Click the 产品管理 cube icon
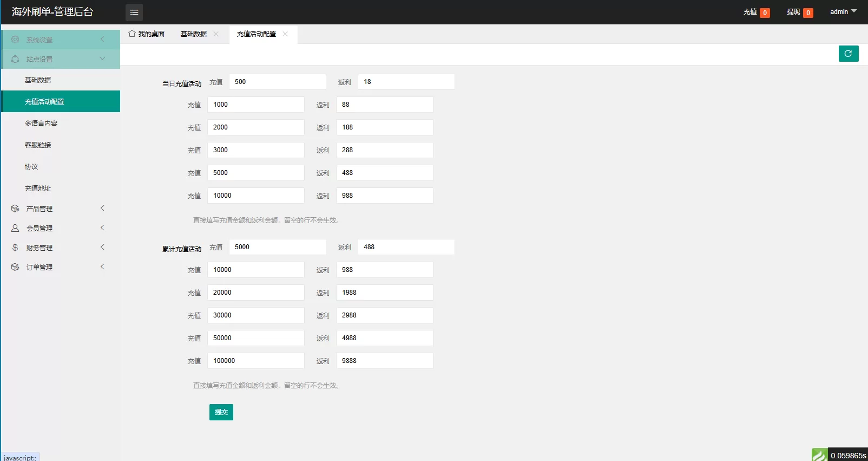Image resolution: width=868 pixels, height=461 pixels. [x=15, y=209]
